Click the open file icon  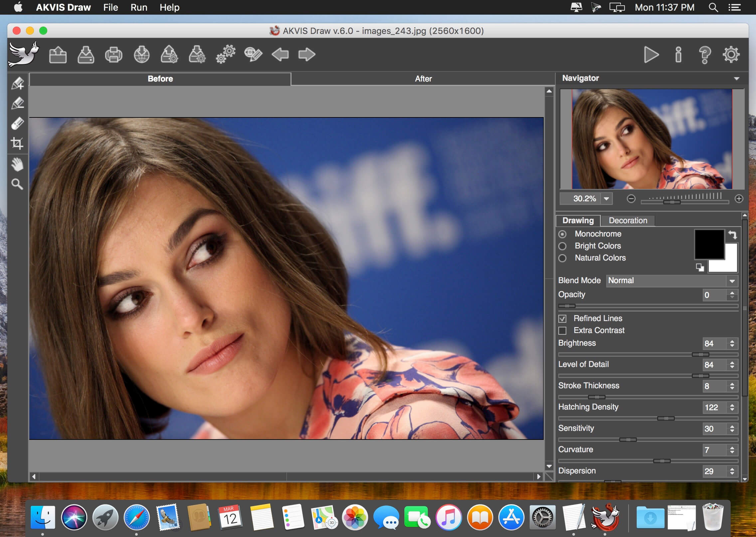point(58,54)
